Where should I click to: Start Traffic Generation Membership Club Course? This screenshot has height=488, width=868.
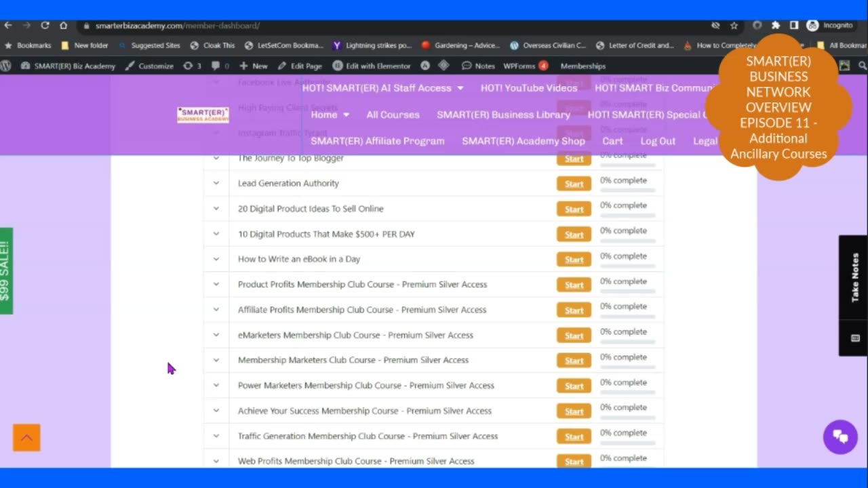(574, 436)
